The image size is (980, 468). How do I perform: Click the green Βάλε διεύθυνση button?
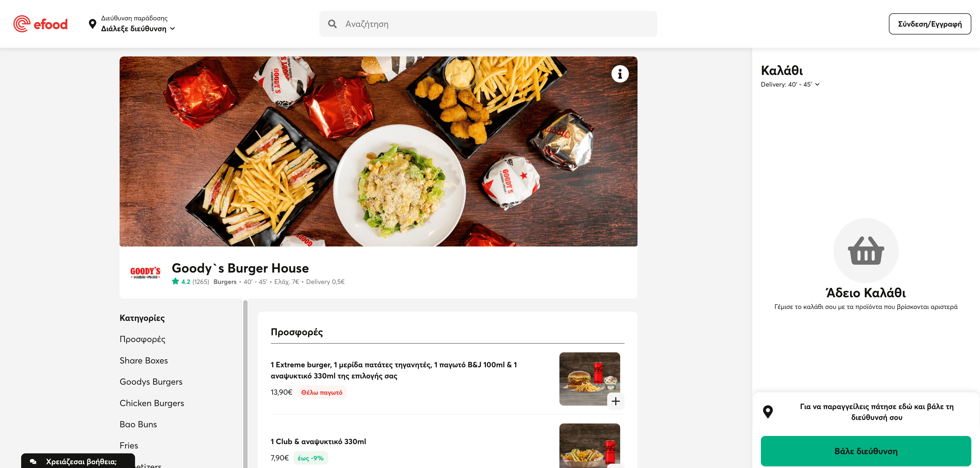(866, 451)
